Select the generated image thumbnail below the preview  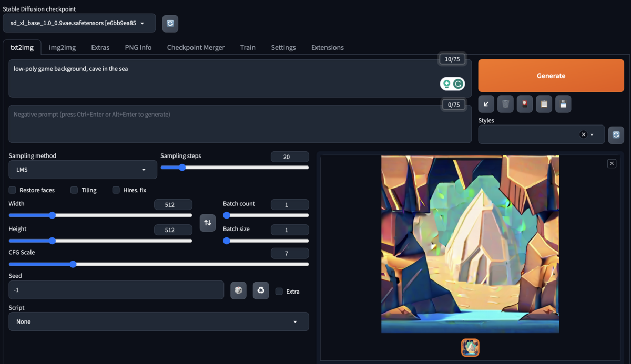470,347
